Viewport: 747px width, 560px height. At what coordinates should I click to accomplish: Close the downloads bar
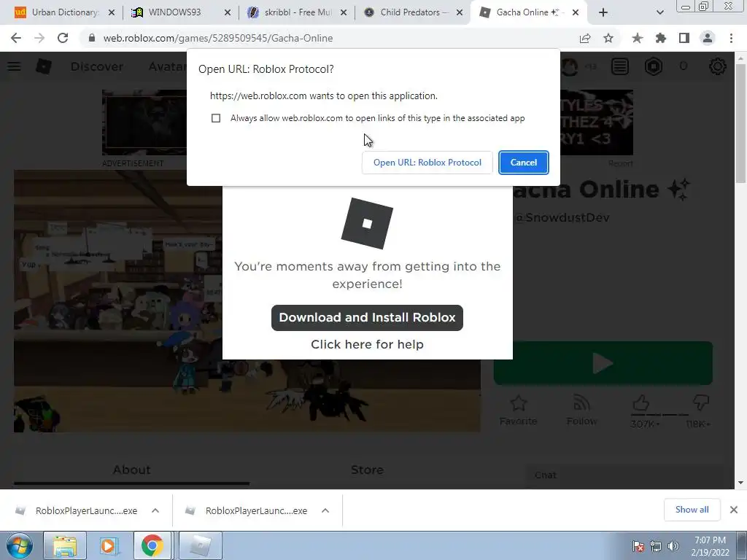coord(734,510)
